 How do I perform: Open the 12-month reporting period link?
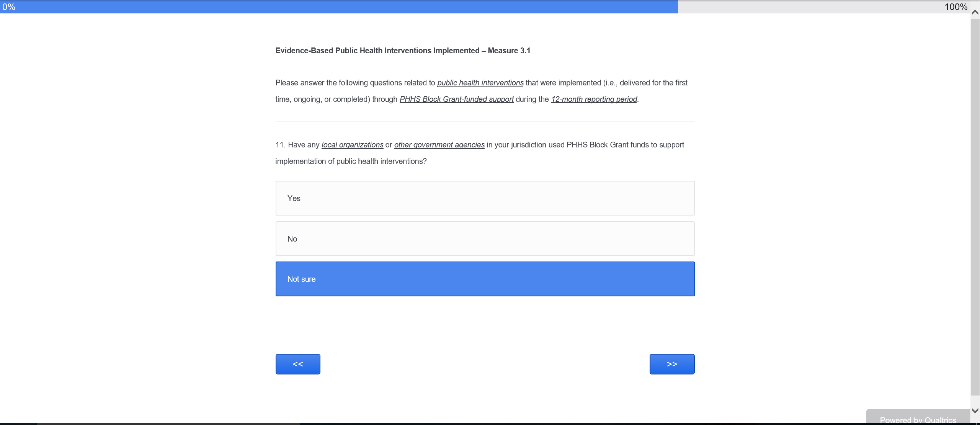[x=594, y=99]
